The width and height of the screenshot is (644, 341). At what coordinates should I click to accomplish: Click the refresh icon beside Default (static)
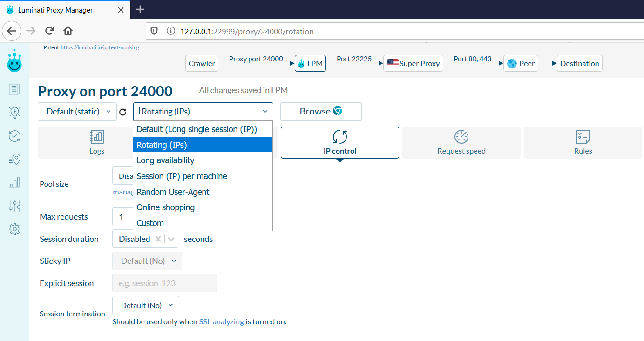(123, 112)
